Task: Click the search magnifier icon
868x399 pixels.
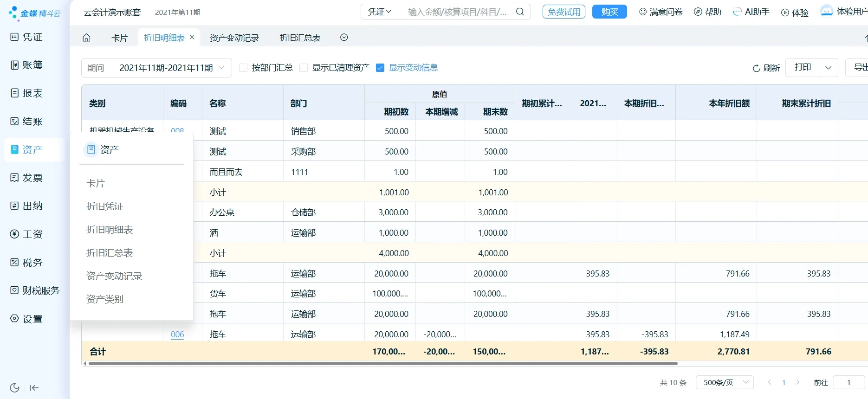Action: [520, 12]
